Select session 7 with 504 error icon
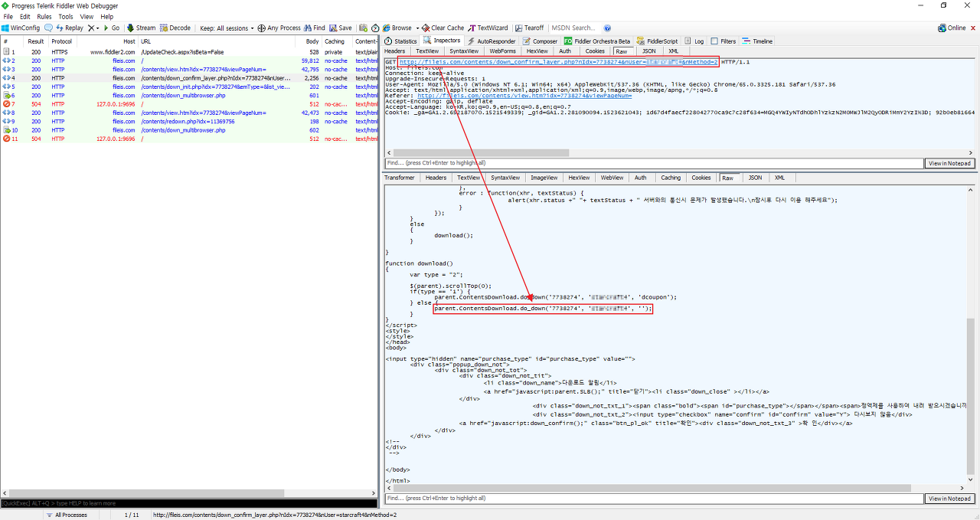Screen dimensions: 980x520 pyautogui.click(x=5, y=104)
